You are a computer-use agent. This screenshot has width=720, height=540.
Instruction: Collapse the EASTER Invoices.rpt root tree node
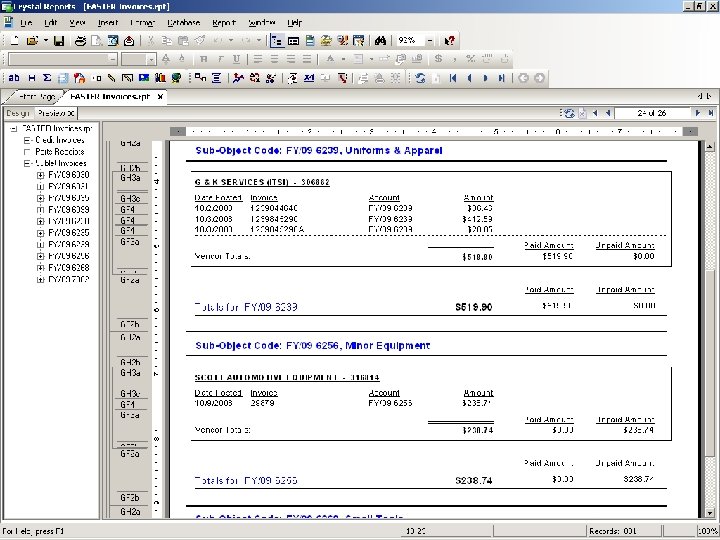click(x=14, y=129)
